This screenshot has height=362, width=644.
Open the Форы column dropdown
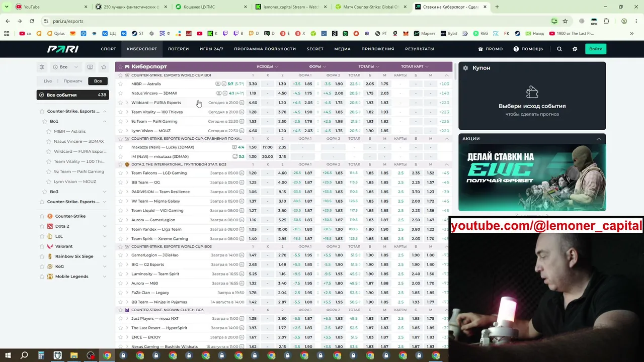(317, 66)
